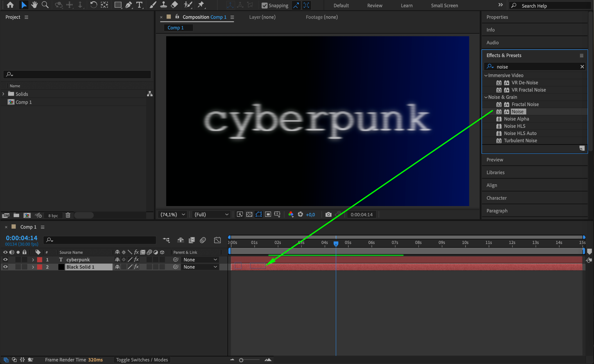The height and width of the screenshot is (364, 594).
Task: Open the Character panel
Action: [x=496, y=198]
